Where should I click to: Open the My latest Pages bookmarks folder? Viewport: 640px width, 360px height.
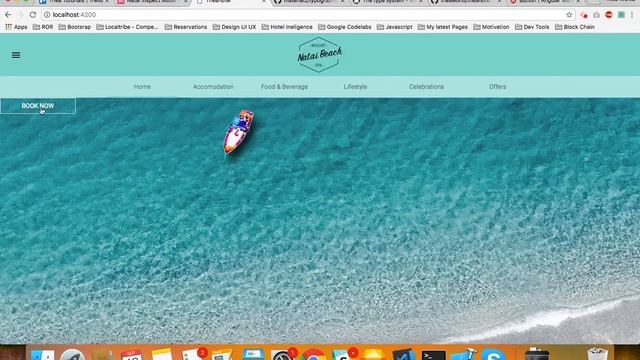[442, 27]
